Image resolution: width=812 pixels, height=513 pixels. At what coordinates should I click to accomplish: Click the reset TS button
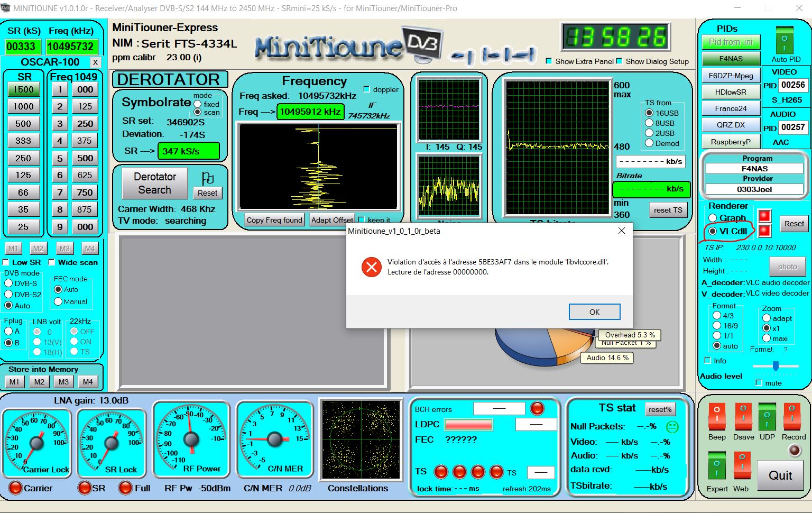pos(668,210)
